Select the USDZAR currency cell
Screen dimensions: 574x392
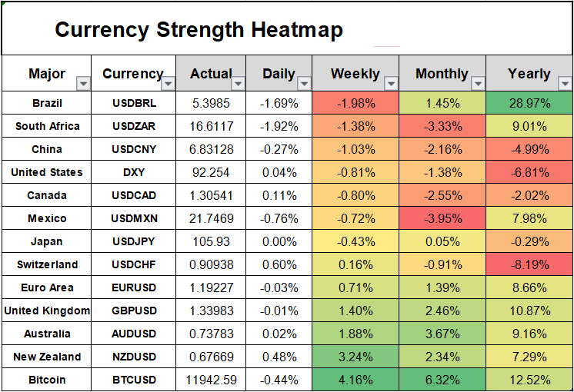133,126
